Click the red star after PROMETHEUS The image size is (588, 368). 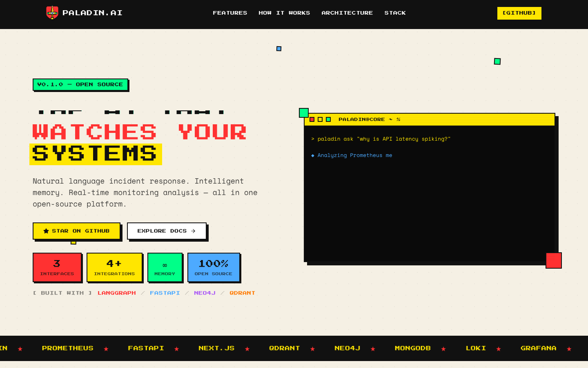point(106,349)
